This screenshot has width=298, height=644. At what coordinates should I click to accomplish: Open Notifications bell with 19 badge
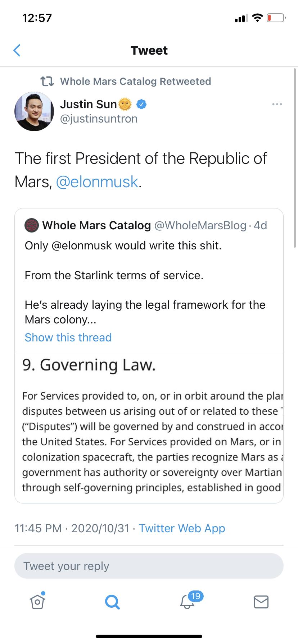188,602
